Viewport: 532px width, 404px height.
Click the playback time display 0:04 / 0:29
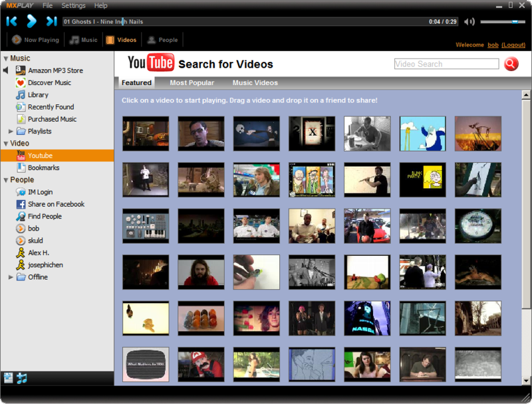442,22
